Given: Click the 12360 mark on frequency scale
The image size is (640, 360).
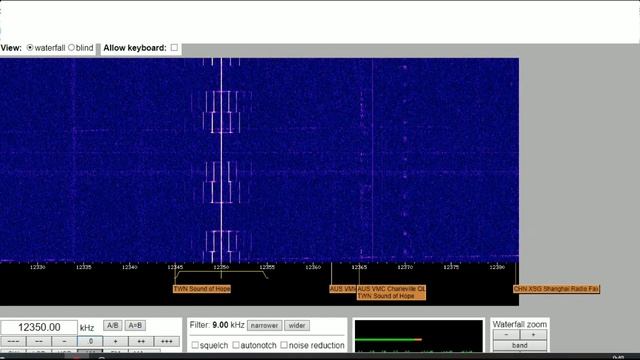Looking at the screenshot, I should [313, 267].
